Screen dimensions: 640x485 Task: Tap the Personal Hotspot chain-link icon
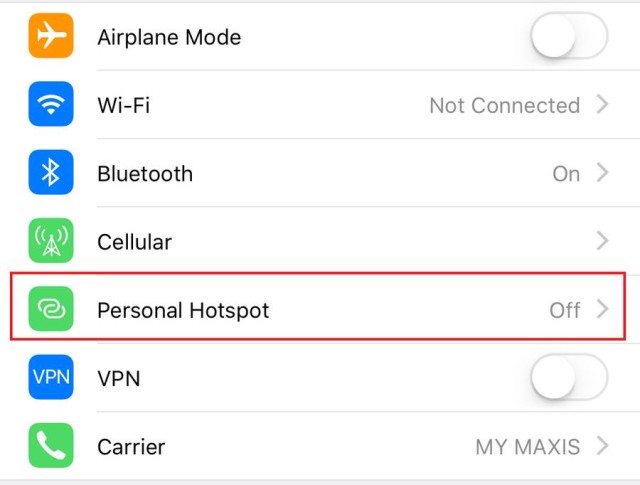click(x=51, y=308)
